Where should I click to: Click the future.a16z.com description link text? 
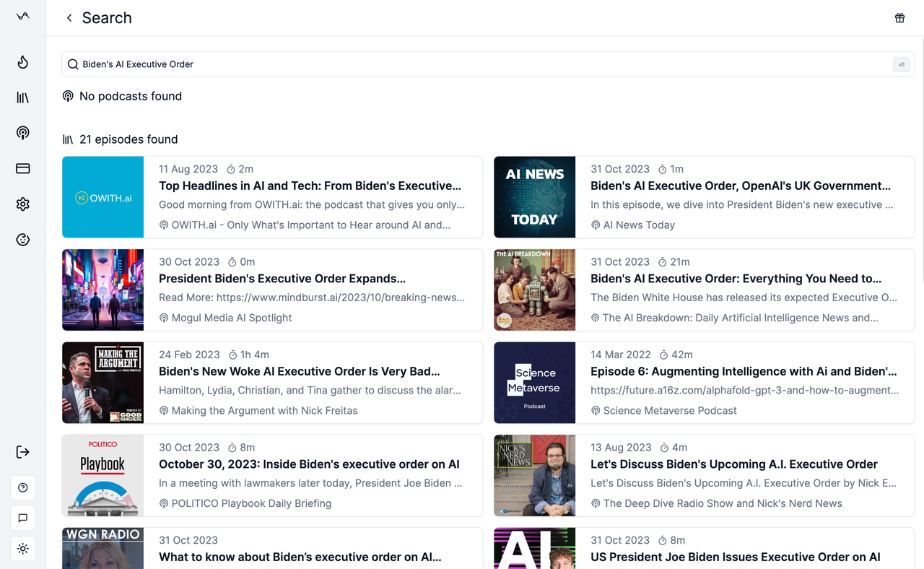(745, 390)
